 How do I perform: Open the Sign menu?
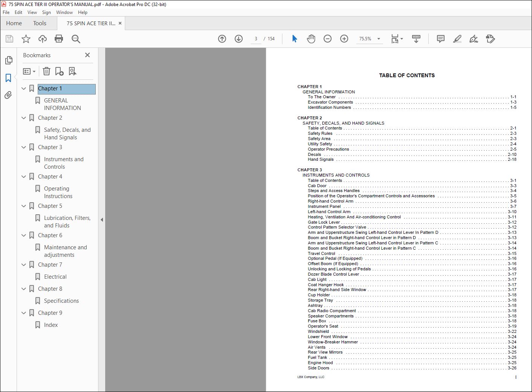[46, 12]
